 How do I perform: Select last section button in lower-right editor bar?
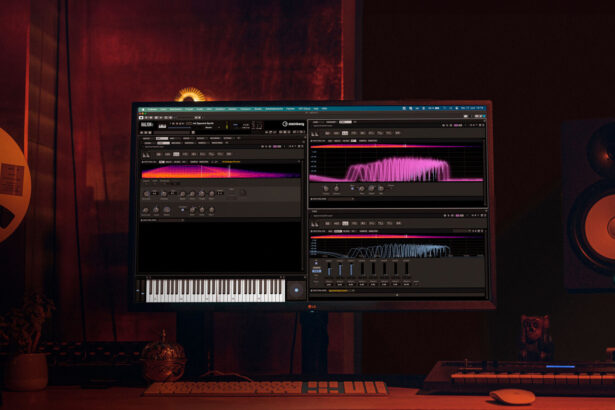(398, 223)
